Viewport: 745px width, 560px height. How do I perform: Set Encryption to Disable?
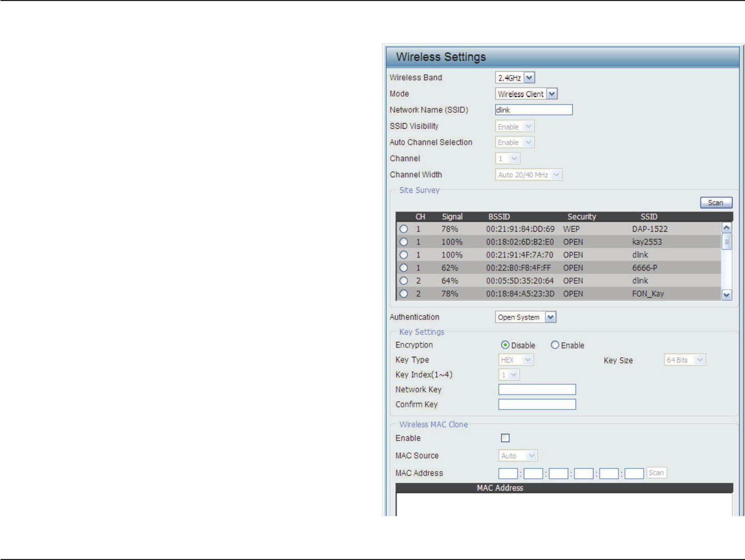pos(505,345)
